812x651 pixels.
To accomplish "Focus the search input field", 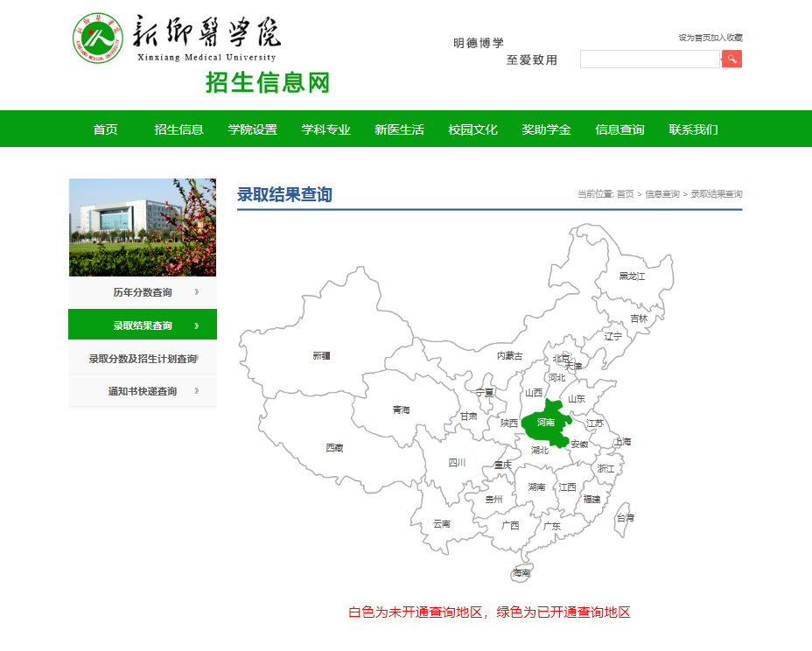I will point(650,59).
